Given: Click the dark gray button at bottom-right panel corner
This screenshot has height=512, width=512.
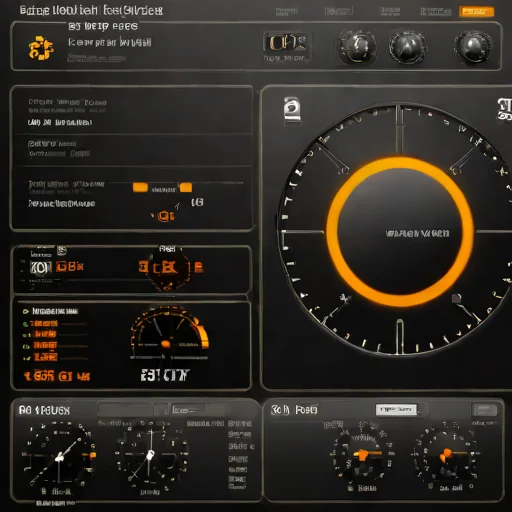Looking at the screenshot, I should 484,409.
